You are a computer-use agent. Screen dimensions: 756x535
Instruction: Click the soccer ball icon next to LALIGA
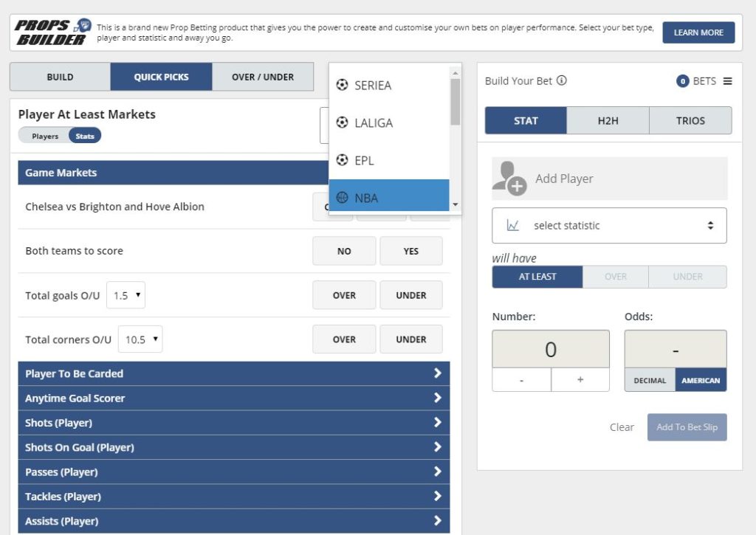point(342,122)
